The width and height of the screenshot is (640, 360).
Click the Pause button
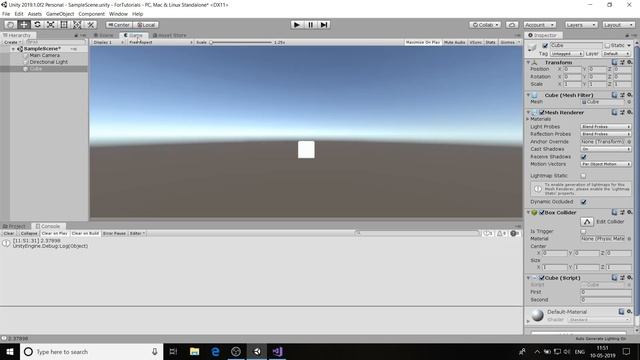(311, 25)
